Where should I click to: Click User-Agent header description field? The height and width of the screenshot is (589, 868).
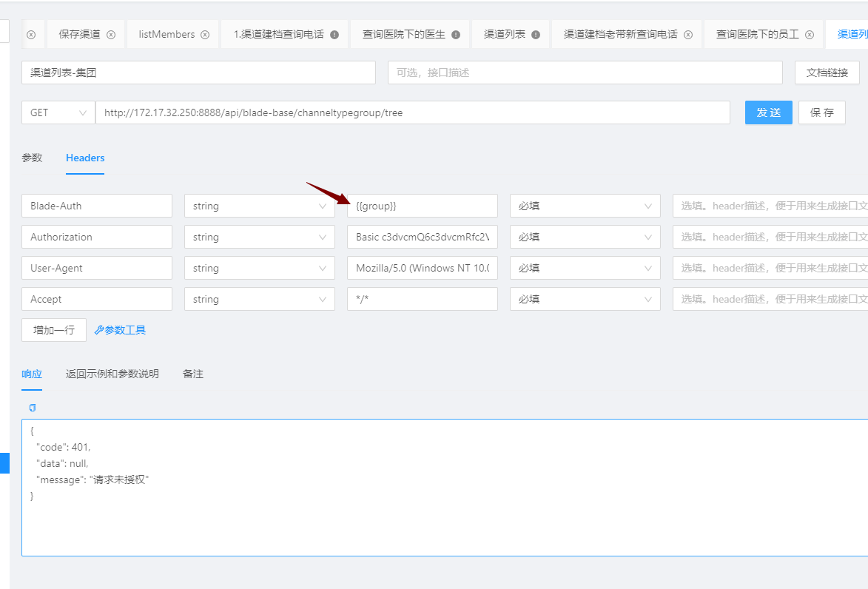coord(770,268)
